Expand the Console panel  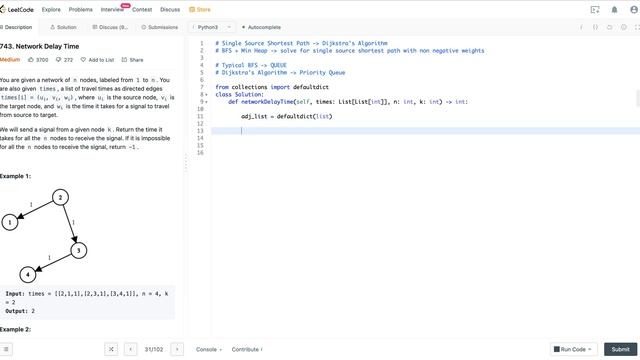tap(209, 349)
